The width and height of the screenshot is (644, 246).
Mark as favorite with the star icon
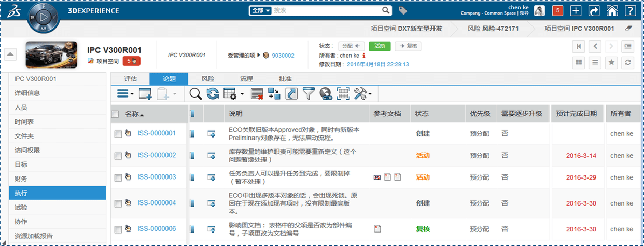612,62
